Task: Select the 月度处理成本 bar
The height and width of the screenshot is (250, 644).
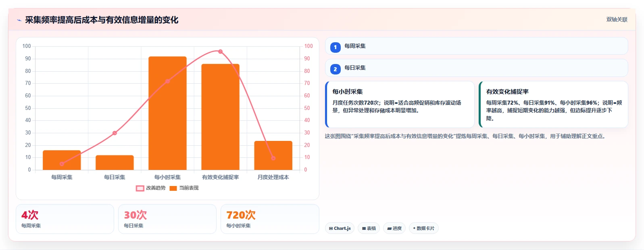Action: (273, 155)
